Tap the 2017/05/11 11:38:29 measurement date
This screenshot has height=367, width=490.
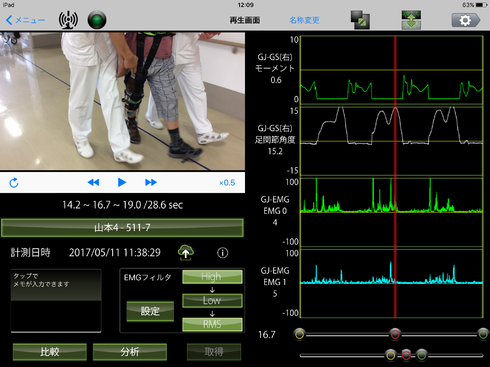(x=115, y=252)
